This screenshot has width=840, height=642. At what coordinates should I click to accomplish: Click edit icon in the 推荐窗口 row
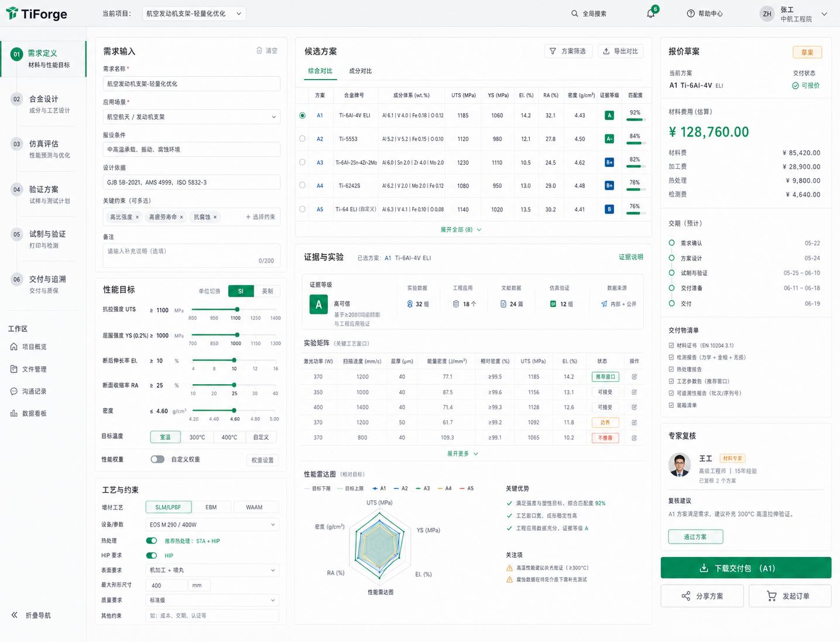(x=634, y=377)
